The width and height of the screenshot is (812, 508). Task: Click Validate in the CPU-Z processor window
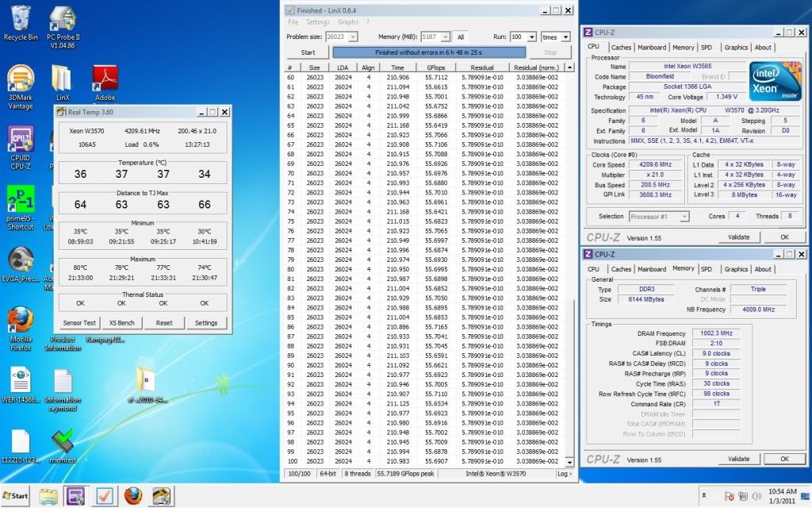(x=738, y=237)
